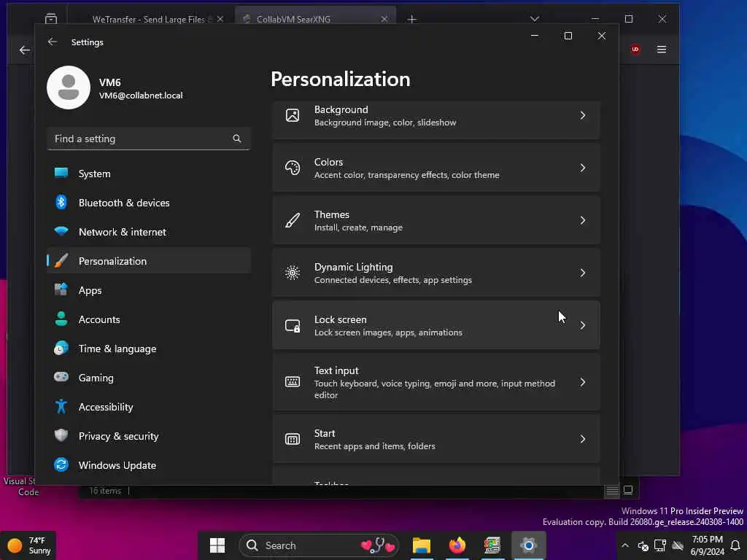The height and width of the screenshot is (560, 747).
Task: Open Accessibility settings in sidebar
Action: point(149,407)
